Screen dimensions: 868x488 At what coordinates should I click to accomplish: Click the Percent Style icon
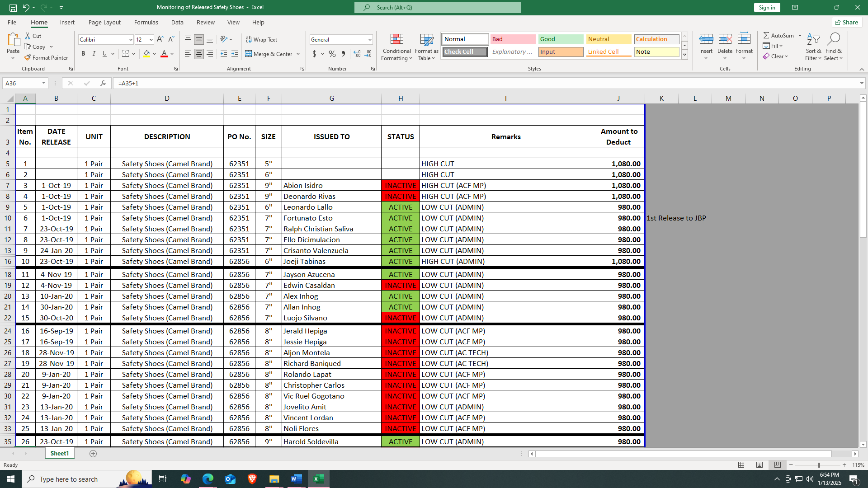pyautogui.click(x=332, y=54)
